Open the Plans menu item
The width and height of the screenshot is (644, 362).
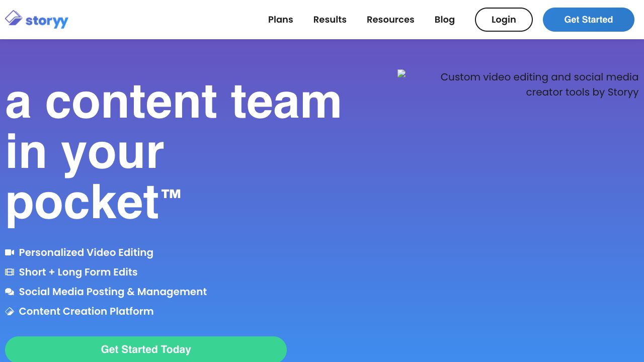[x=280, y=20]
